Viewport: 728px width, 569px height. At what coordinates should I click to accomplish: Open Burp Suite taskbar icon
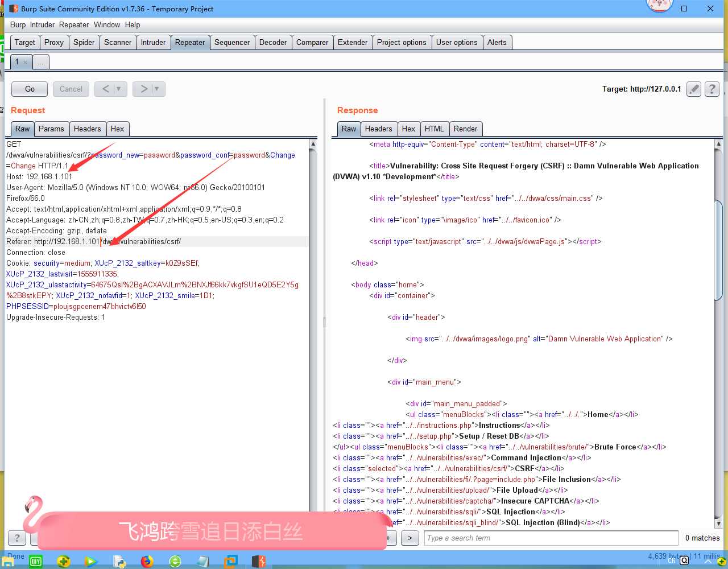coord(259,561)
